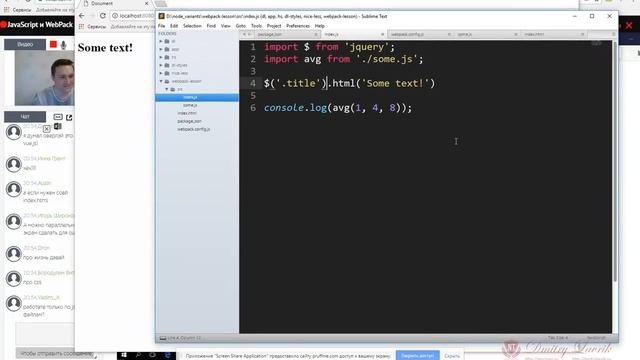The height and width of the screenshot is (360, 640).
Task: Switch to the index.js editor tab
Action: coord(353,34)
